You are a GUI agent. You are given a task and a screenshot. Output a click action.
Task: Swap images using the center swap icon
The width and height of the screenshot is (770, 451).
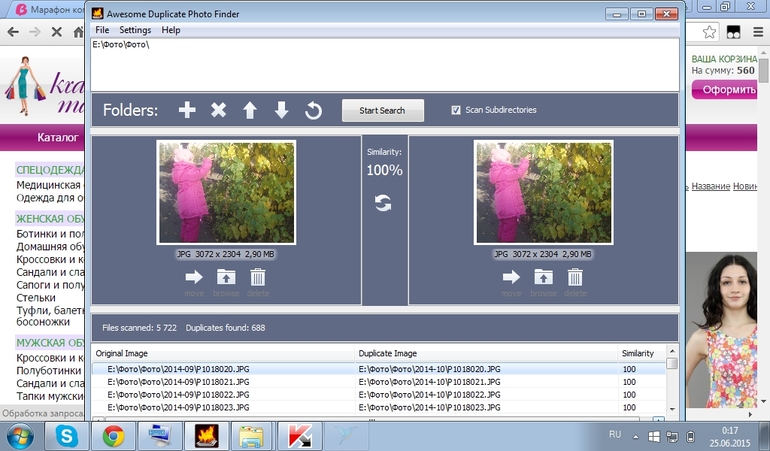point(384,203)
